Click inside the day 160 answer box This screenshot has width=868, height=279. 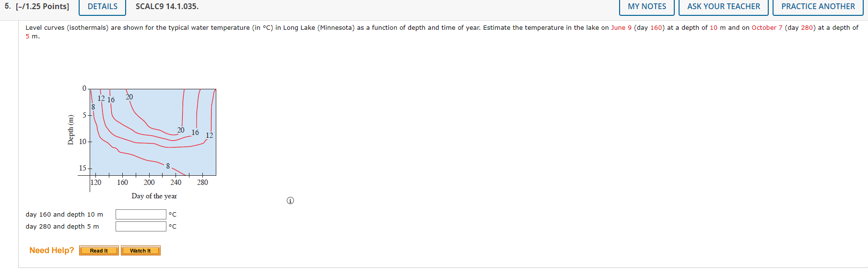coord(140,214)
